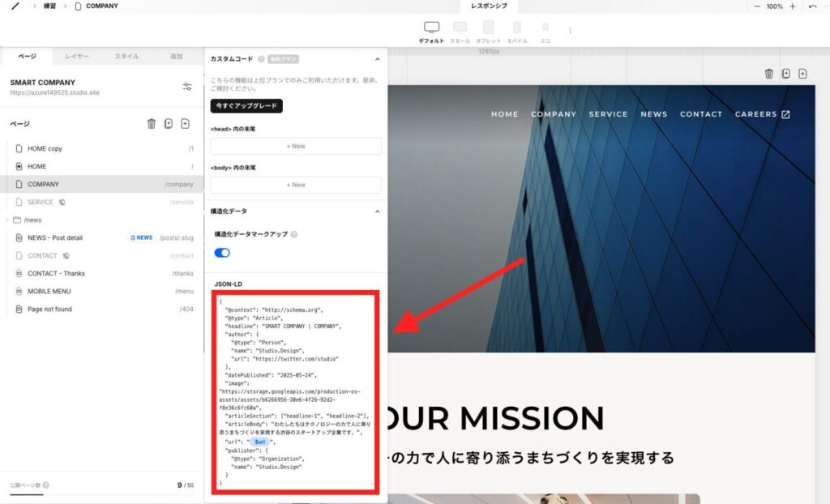Viewport: 830px width, 504px height.
Task: Select the モバイル breakpoint icon
Action: [517, 28]
